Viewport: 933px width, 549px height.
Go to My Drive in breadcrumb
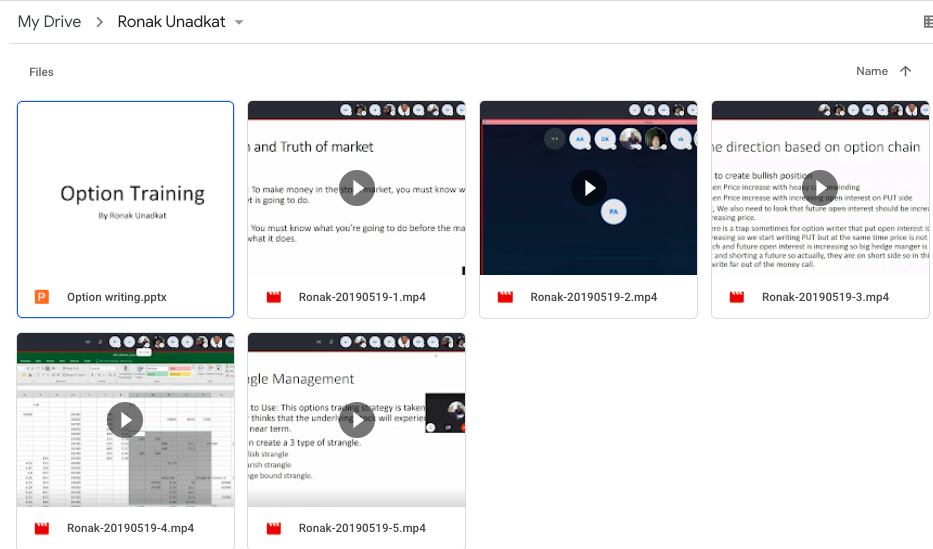click(49, 22)
